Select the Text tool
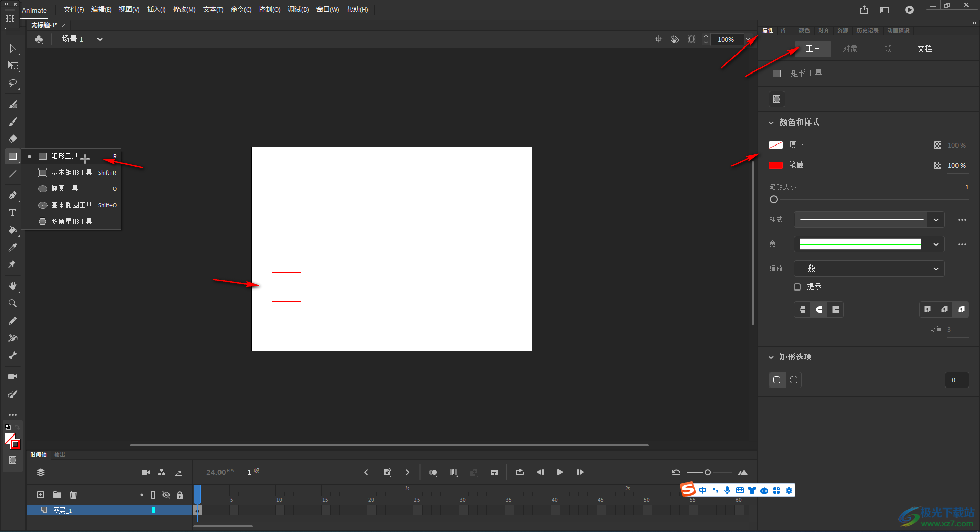Image resolution: width=980 pixels, height=532 pixels. tap(13, 212)
